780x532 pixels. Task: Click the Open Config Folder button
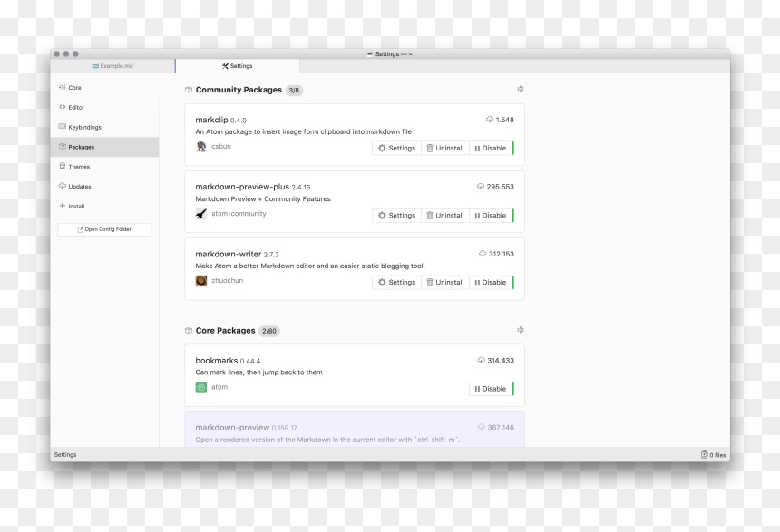pyautogui.click(x=104, y=229)
